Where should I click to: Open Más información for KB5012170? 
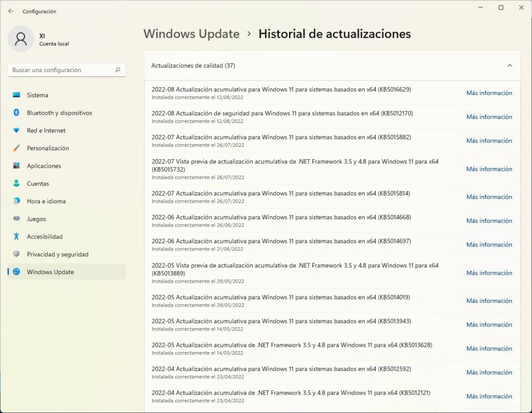coord(489,117)
